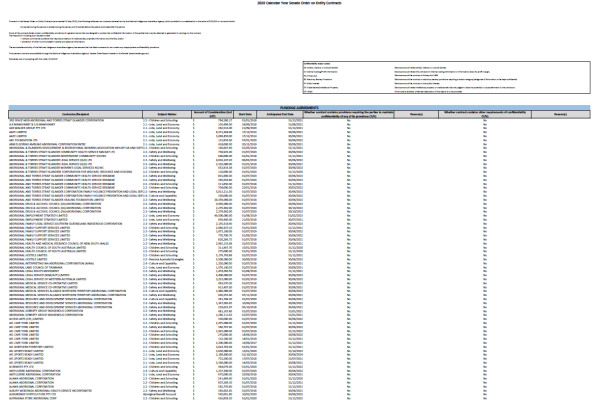Screen dimensions: 600x400
Task: Click the '3RD SPACE MOB ABORIGINAL AND TORRES STRAIT ISLANDER CORPORATION' row
Action: click(x=299, y=120)
